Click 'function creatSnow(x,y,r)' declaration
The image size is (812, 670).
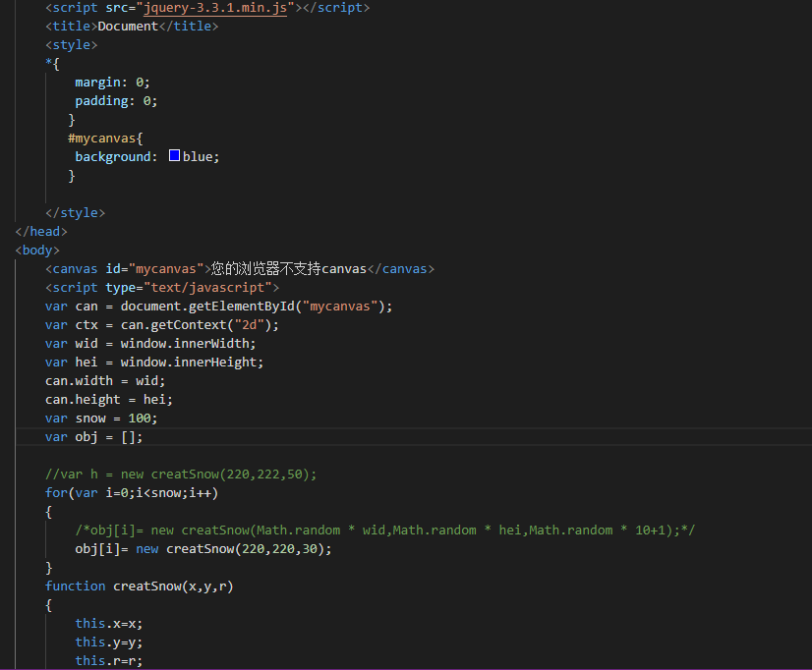coord(140,586)
